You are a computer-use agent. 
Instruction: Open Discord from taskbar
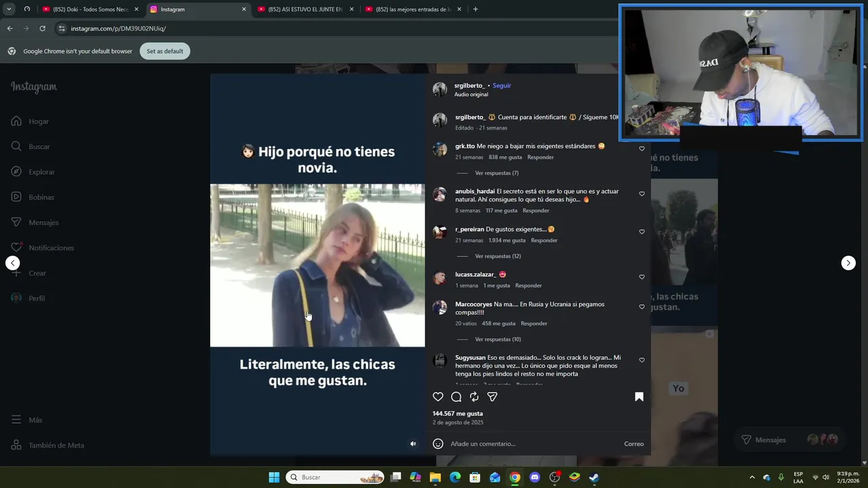coord(534,477)
